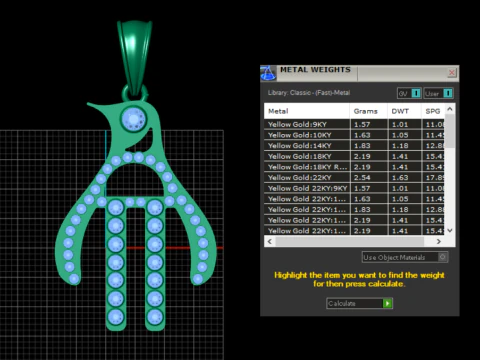Toggle the User library switch
Image resolution: width=480 pixels, height=360 pixels.
point(438,93)
